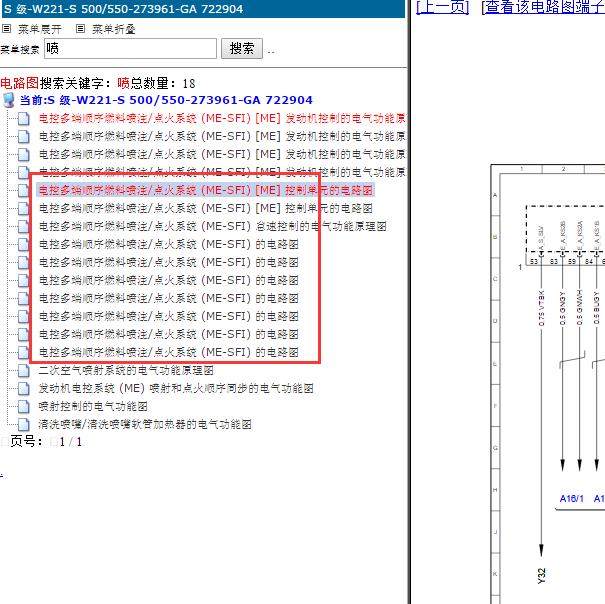
Task: Open 怠速控制的电气功能原理图 entry
Action: pyautogui.click(x=212, y=227)
